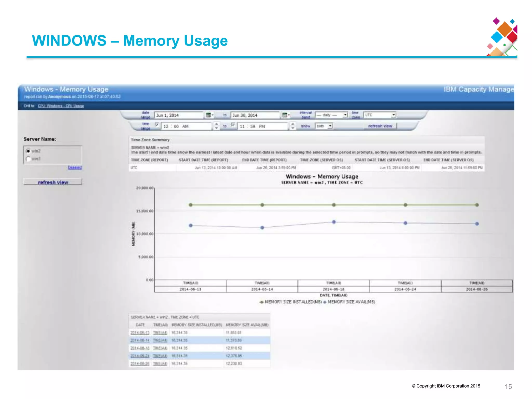The width and height of the screenshot is (532, 399).
Task: Click MEMORY SIZE AVAIL(MB) table column header
Action: pos(247,325)
